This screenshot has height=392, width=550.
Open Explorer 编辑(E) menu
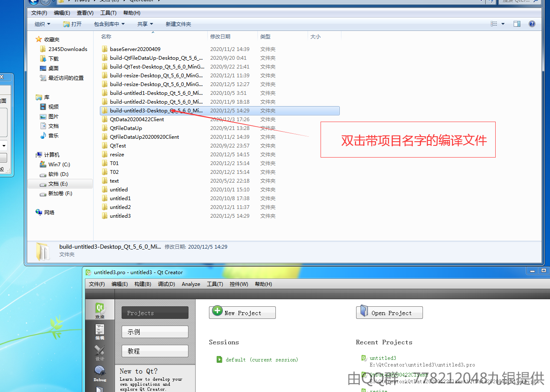62,13
